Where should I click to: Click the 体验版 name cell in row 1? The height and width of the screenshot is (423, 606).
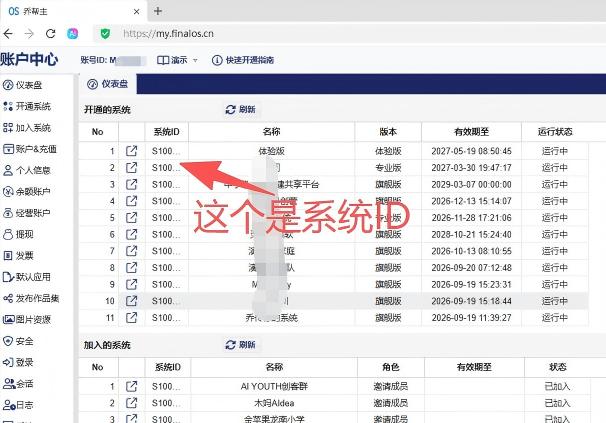272,151
